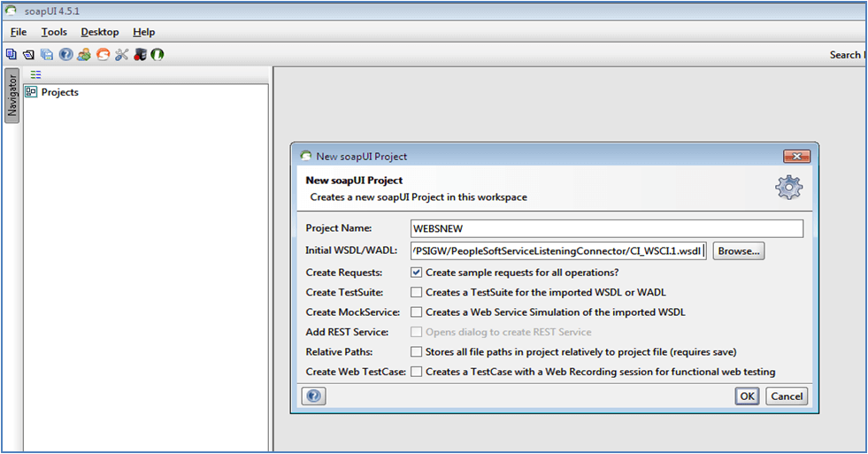Click the 'Create Requests:' label
868x454 pixels.
[x=344, y=273]
